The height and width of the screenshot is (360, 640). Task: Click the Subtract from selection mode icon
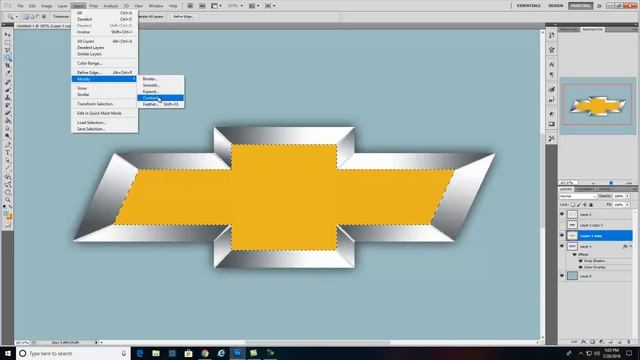38,17
